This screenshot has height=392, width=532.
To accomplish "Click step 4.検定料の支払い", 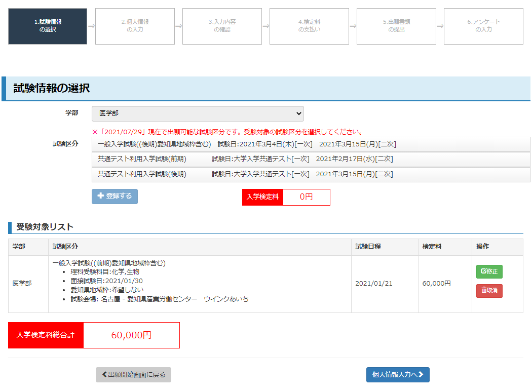I will tap(310, 26).
